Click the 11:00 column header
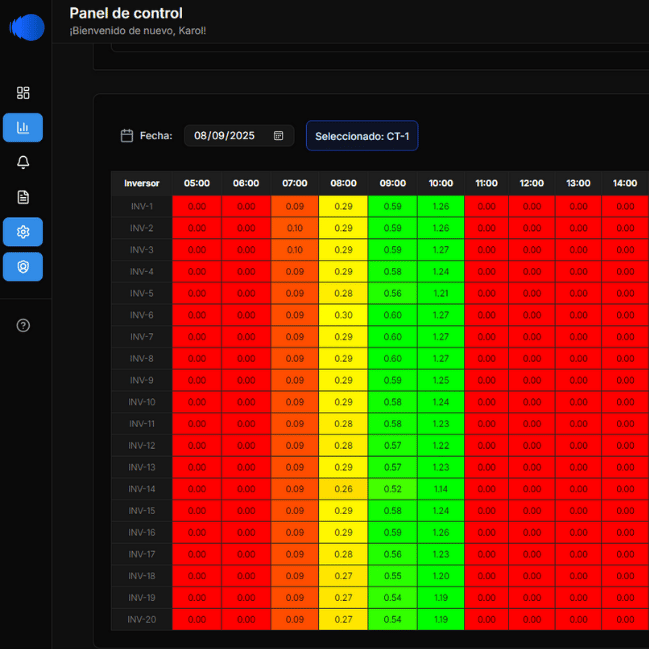649x649 pixels. (x=487, y=183)
